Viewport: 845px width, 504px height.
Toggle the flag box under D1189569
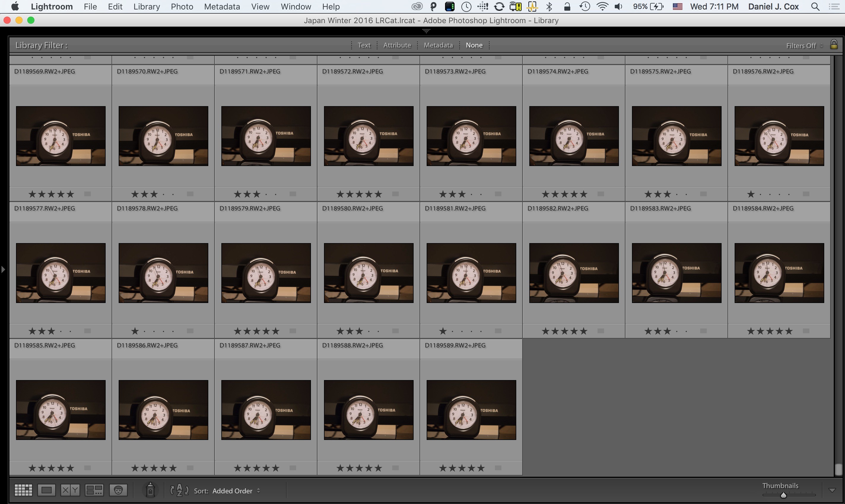click(x=87, y=194)
